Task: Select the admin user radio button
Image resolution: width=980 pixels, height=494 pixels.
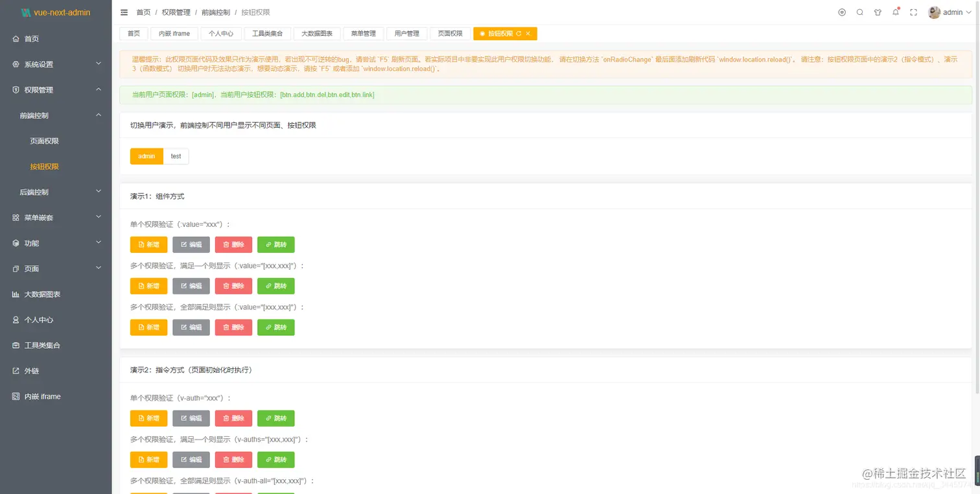Action: pyautogui.click(x=146, y=156)
